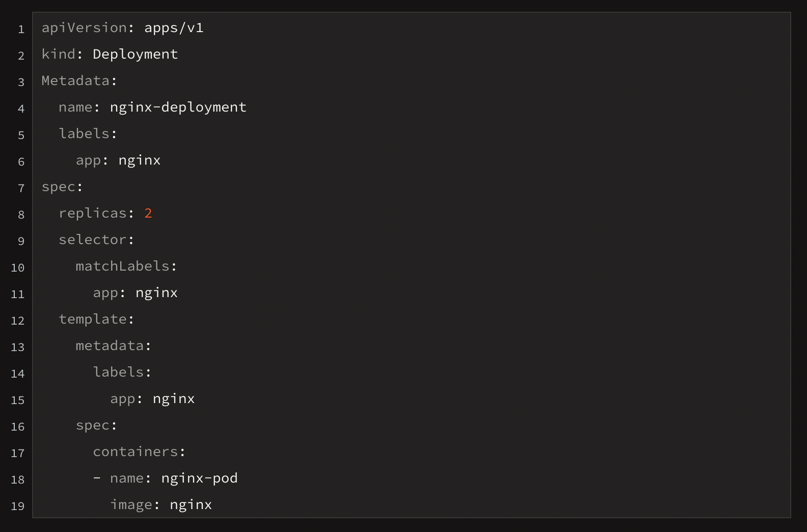
Task: Place cursor on the Metadata: key
Action: coord(79,81)
